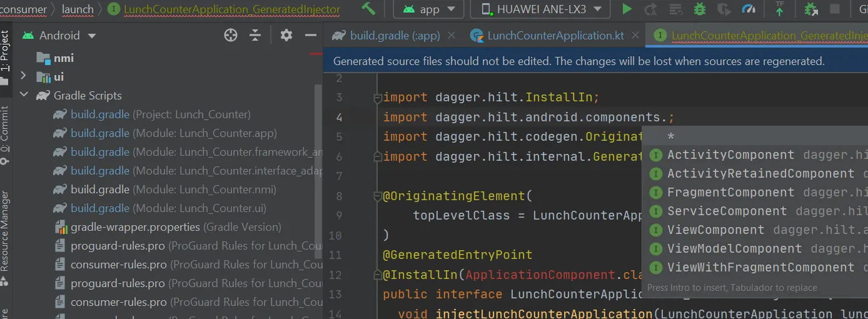This screenshot has height=319, width=868.
Task: Run the app with the green play button
Action: tap(627, 9)
